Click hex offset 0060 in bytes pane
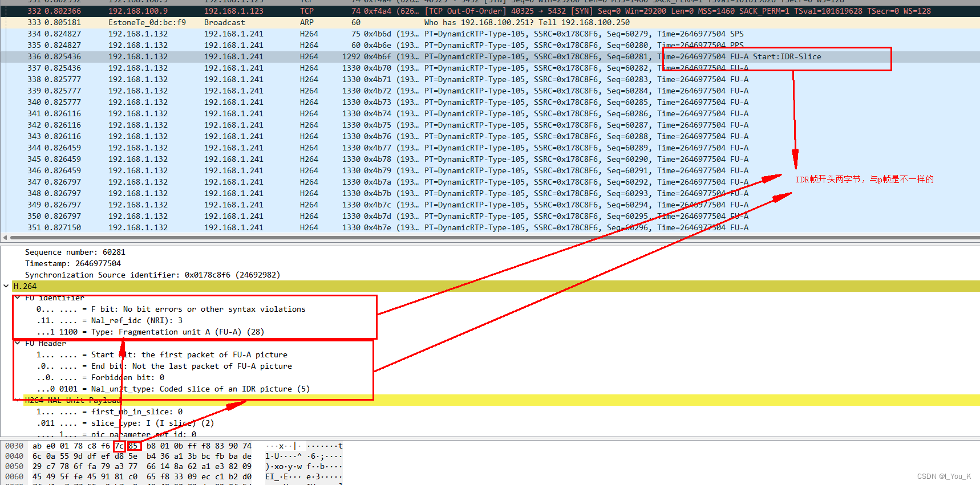Screen dimensions: 980x485 pos(14,476)
